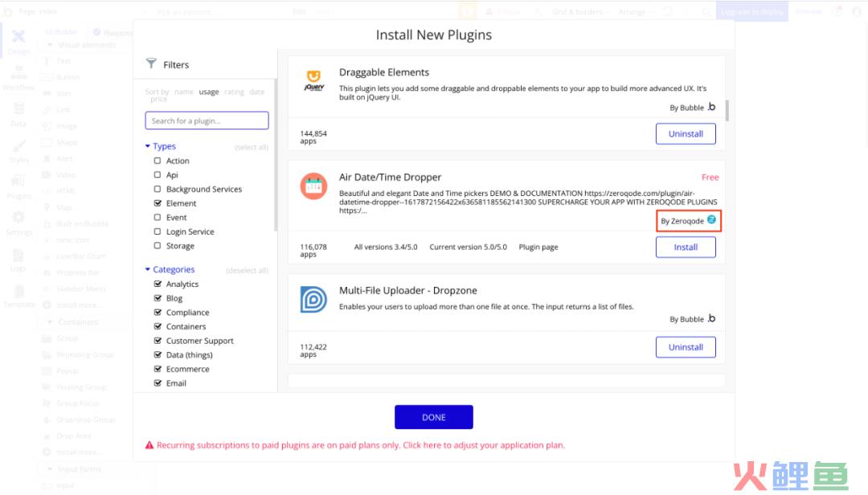
Task: Install the Air Date/Time Dropper plugin
Action: click(x=686, y=247)
